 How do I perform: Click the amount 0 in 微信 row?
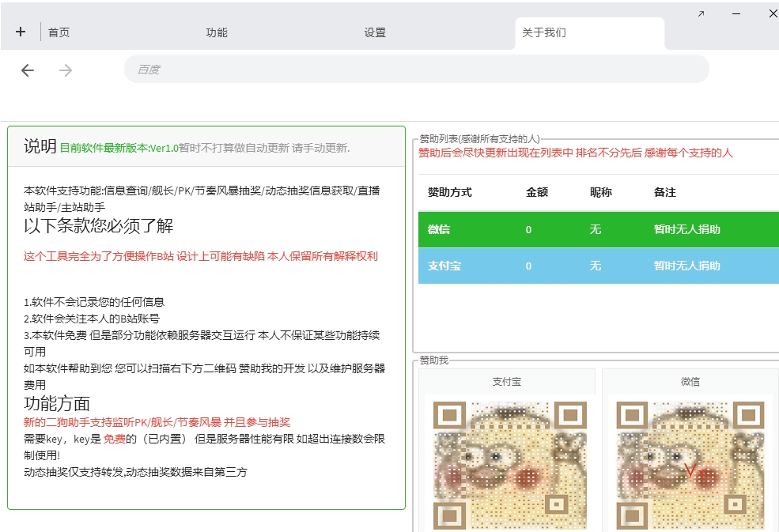click(x=528, y=230)
